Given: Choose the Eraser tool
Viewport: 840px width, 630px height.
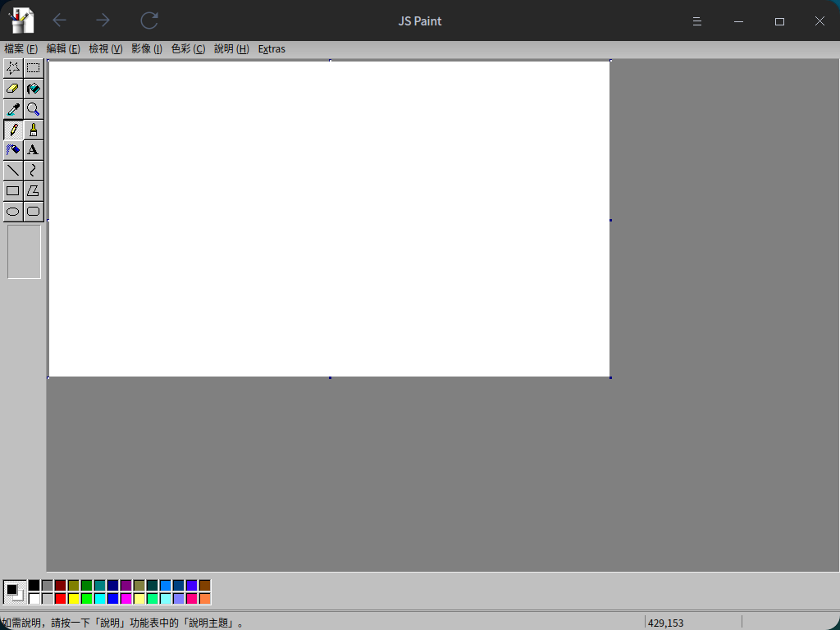Looking at the screenshot, I should coord(13,89).
